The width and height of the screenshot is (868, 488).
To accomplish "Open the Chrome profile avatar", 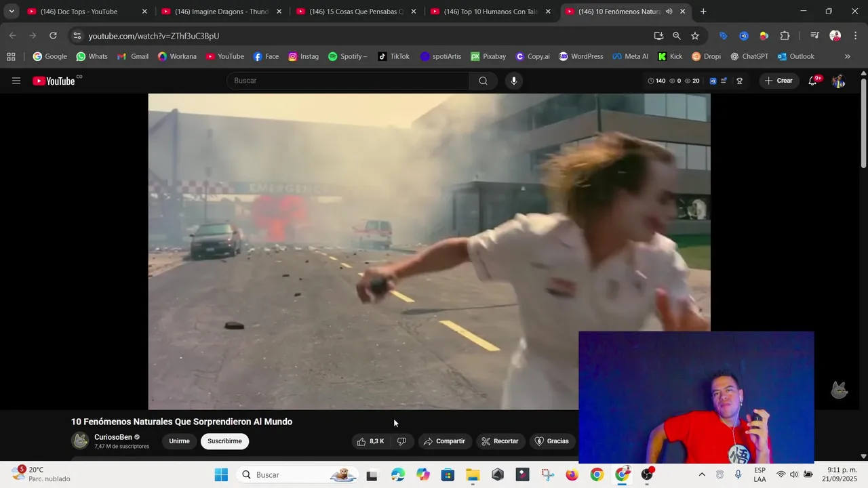I will [835, 35].
